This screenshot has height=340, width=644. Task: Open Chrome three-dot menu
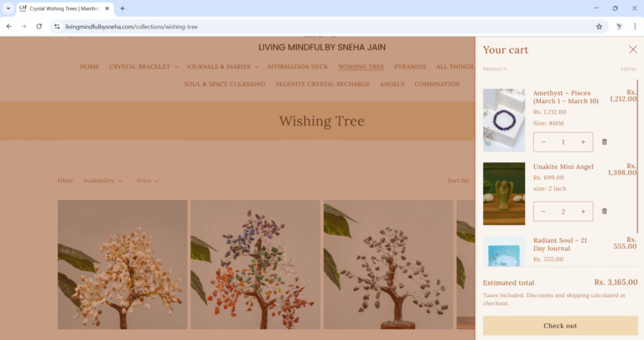pos(635,26)
